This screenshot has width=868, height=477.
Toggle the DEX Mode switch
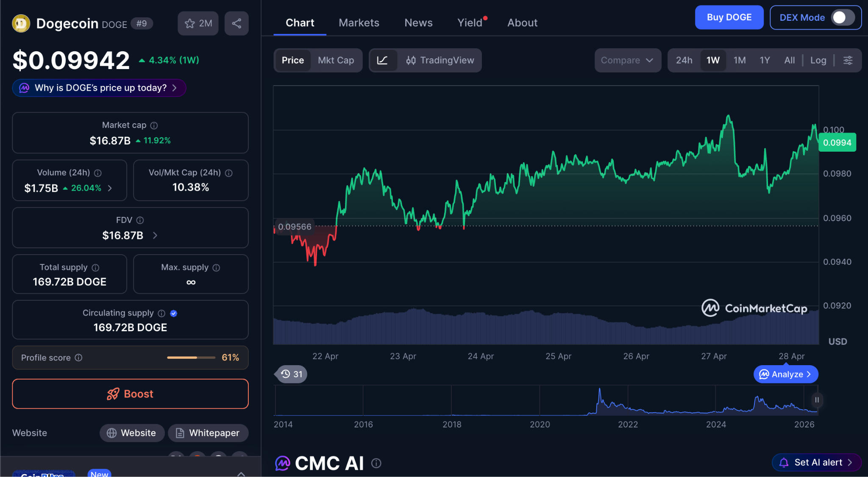coord(842,17)
